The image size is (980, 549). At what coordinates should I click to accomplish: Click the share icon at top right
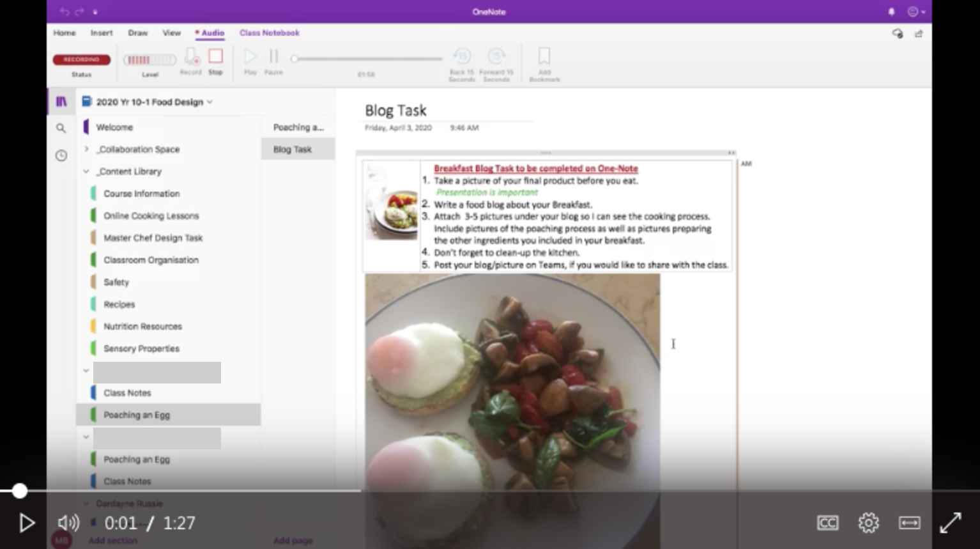[919, 33]
